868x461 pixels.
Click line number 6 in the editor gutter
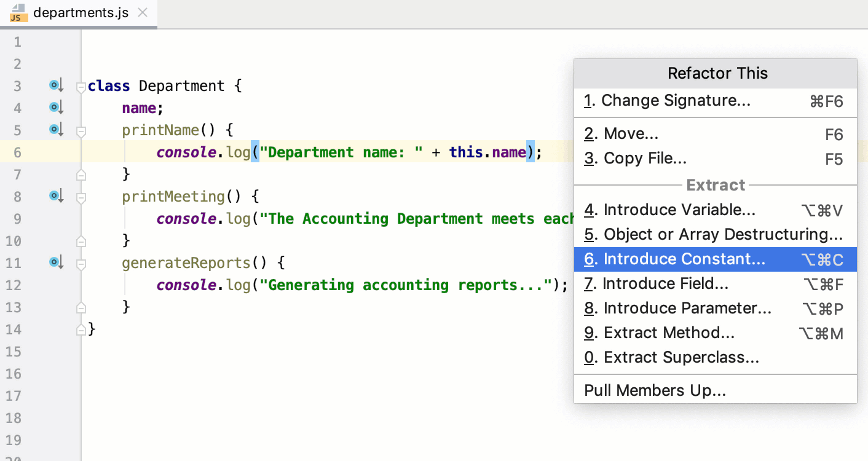tap(17, 152)
